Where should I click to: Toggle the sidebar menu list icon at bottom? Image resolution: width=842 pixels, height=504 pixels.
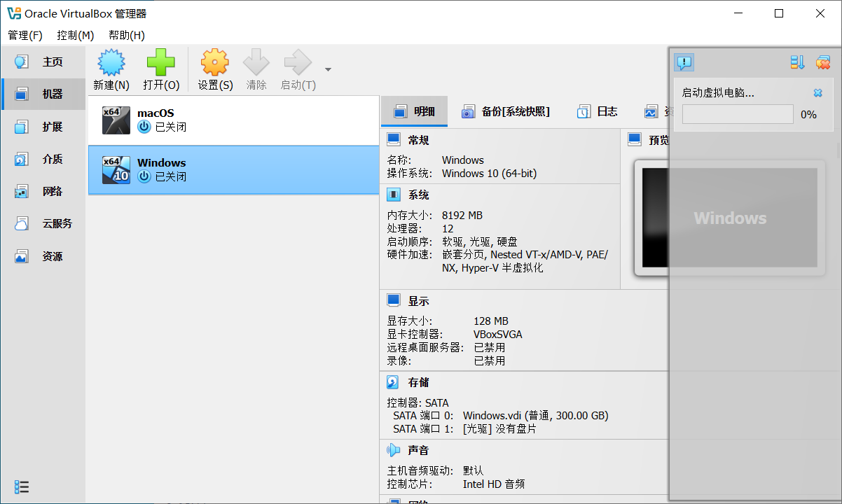pyautogui.click(x=22, y=486)
